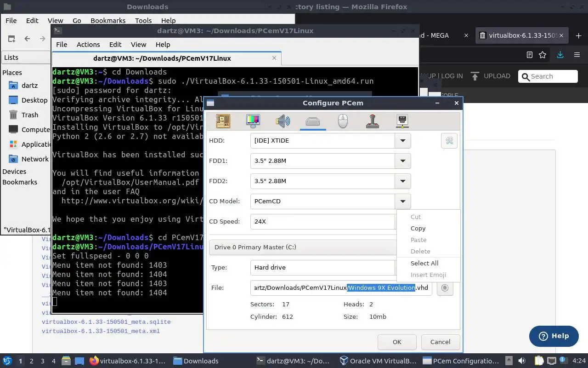
Task: Cancel the Configure PCem dialog
Action: pos(440,342)
